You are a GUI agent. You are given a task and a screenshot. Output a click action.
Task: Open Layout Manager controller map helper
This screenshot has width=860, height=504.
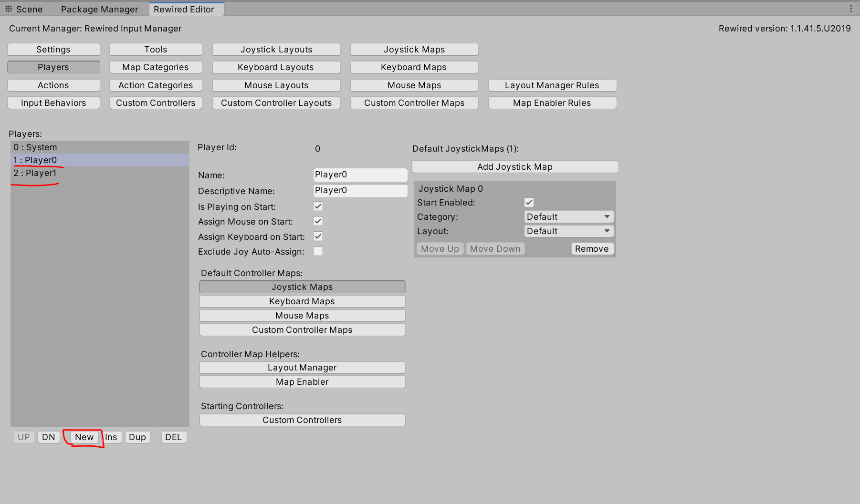[x=302, y=368]
